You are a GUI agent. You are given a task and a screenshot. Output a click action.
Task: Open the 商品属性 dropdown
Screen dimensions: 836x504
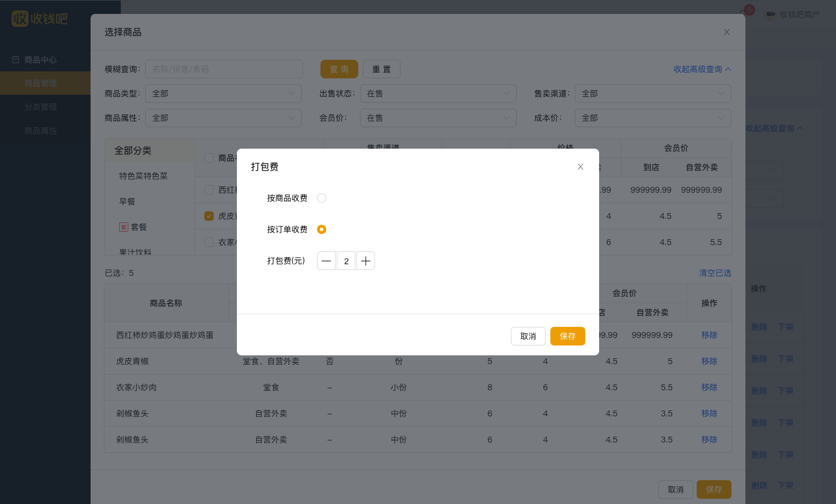pos(224,118)
